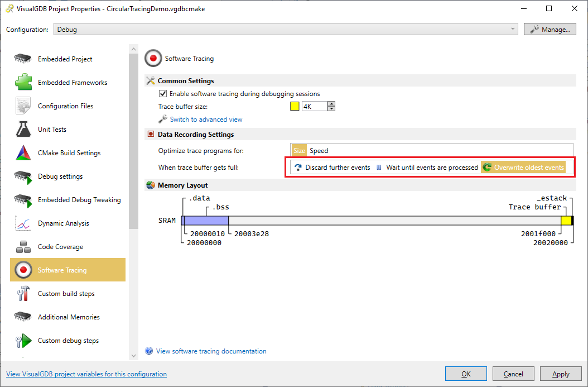Image resolution: width=588 pixels, height=387 pixels.
Task: Click Switch to advanced view link
Action: point(206,120)
